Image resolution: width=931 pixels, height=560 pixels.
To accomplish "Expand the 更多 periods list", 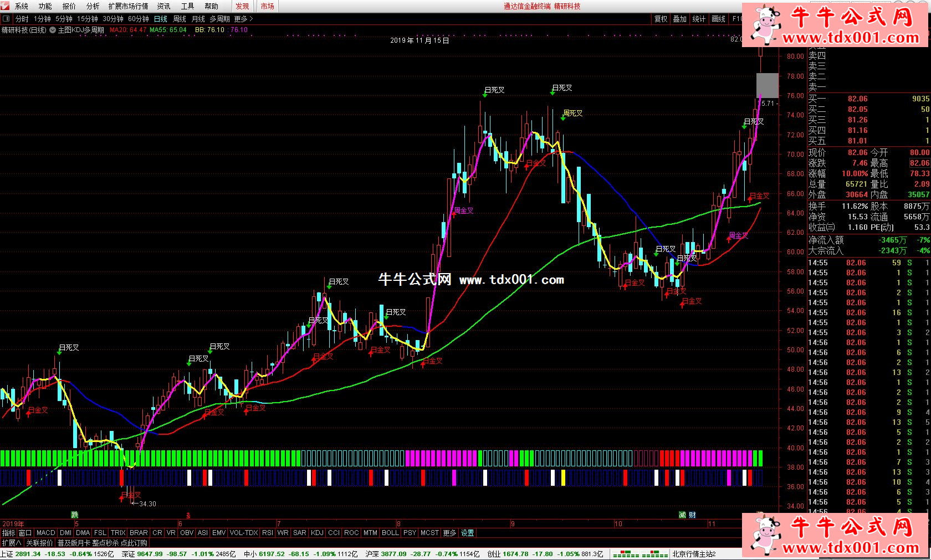I will point(243,19).
